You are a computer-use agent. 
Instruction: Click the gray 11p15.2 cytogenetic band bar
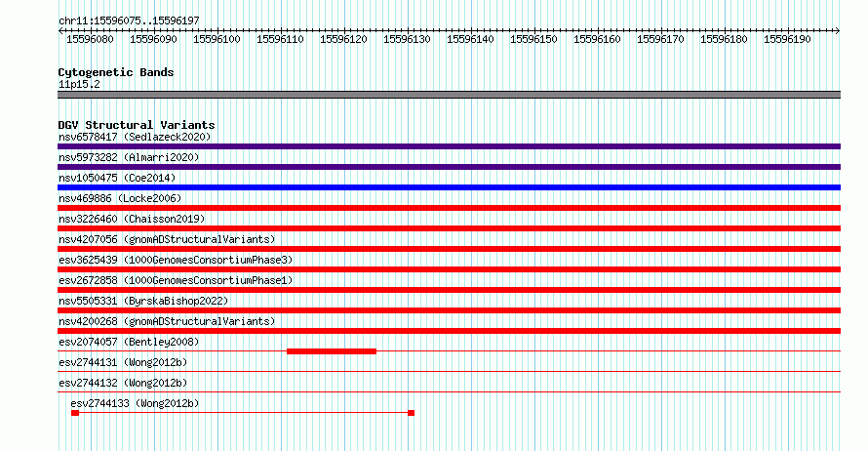click(x=449, y=95)
